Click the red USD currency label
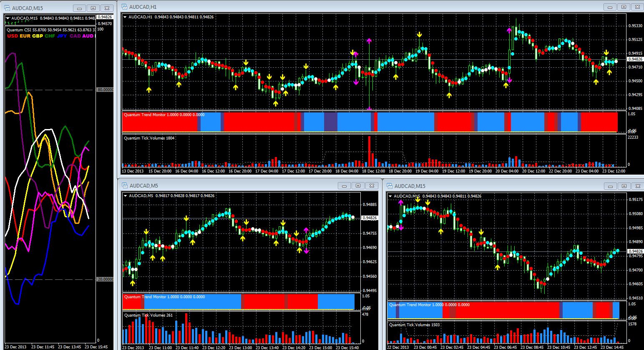 [x=13, y=36]
